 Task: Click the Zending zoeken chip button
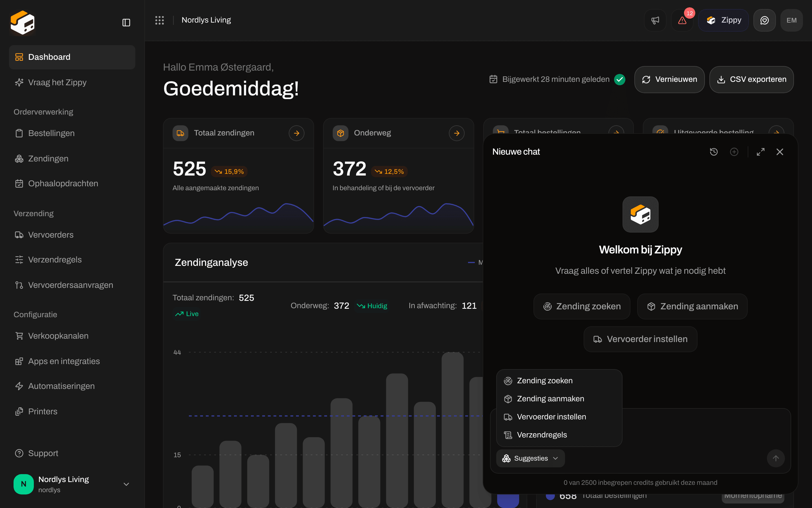click(x=582, y=306)
